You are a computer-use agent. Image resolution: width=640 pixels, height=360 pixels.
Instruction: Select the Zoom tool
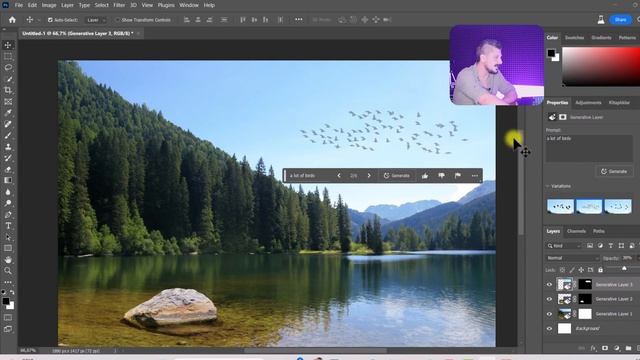pos(8,271)
